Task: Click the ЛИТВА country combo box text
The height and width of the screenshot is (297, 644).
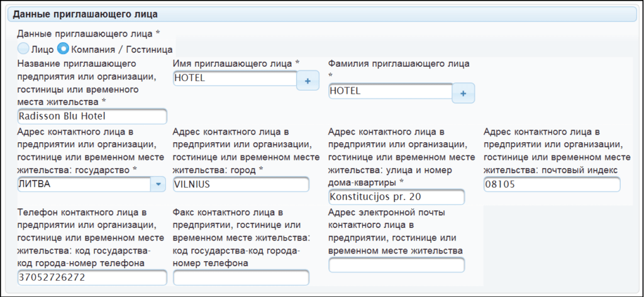Action: pos(83,184)
